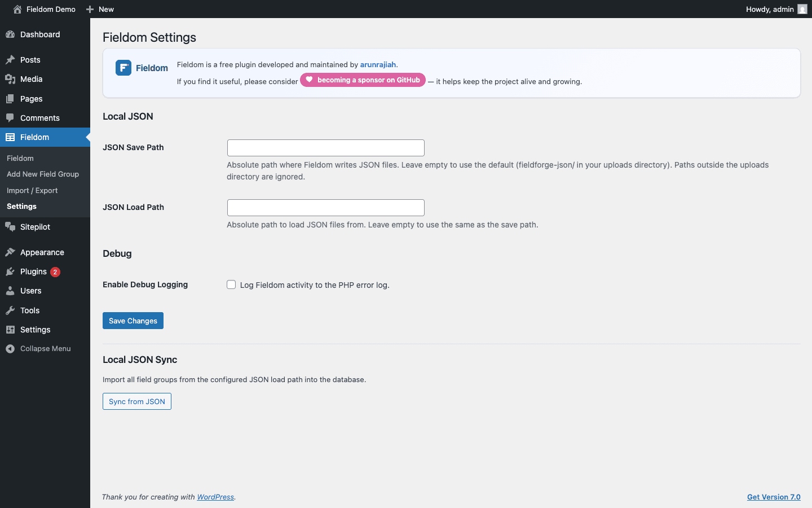Focus the JSON Load Path input field
The image size is (812, 508).
(x=326, y=208)
